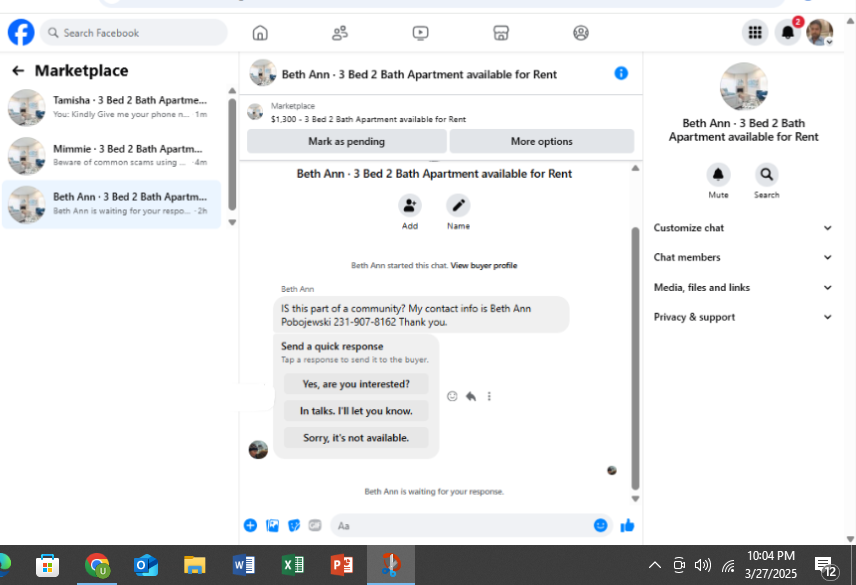Open the Groups tab icon
The height and width of the screenshot is (585, 856).
(580, 33)
